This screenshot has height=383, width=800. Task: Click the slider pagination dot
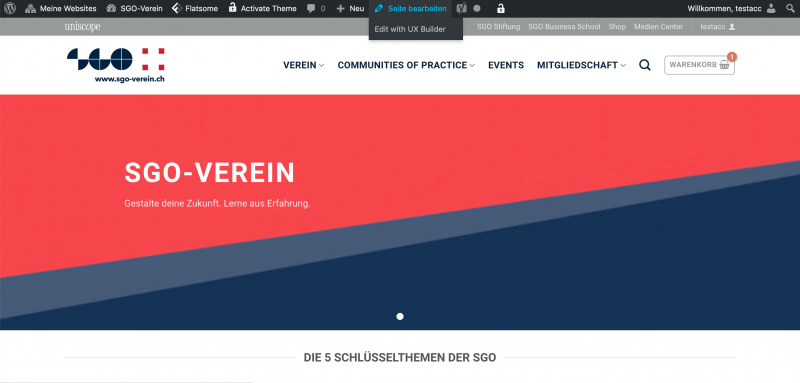(x=400, y=317)
